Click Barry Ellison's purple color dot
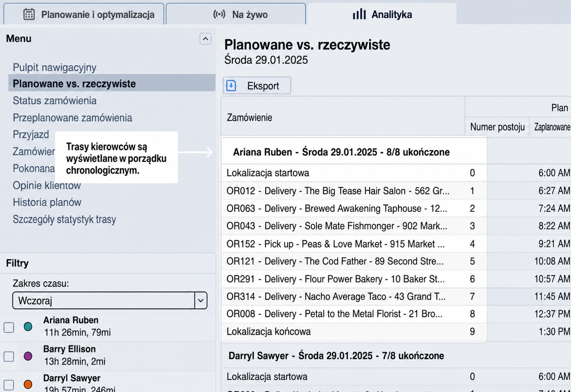The image size is (571, 392). coord(28,356)
